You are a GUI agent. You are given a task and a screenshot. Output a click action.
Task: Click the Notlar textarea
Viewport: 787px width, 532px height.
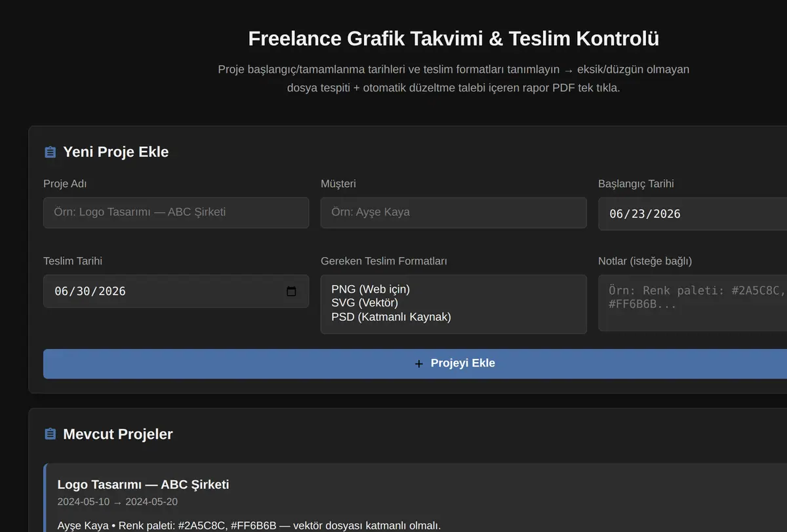pos(693,303)
